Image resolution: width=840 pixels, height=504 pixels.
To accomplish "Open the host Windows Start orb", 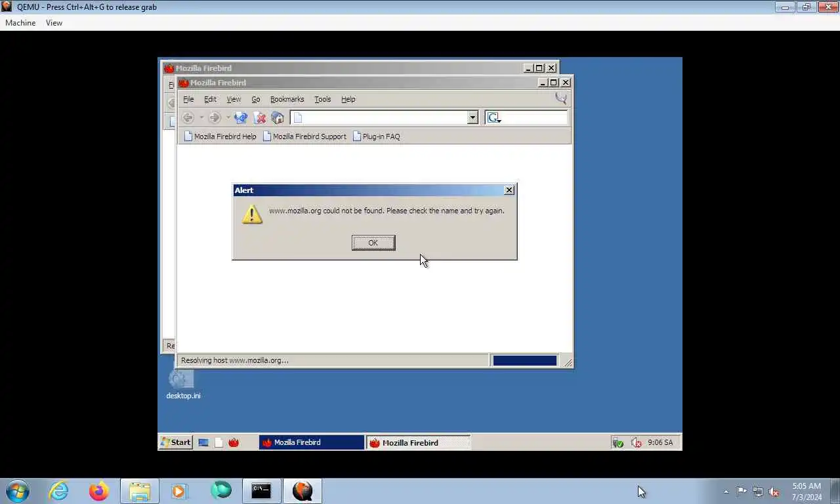I will coord(18,491).
